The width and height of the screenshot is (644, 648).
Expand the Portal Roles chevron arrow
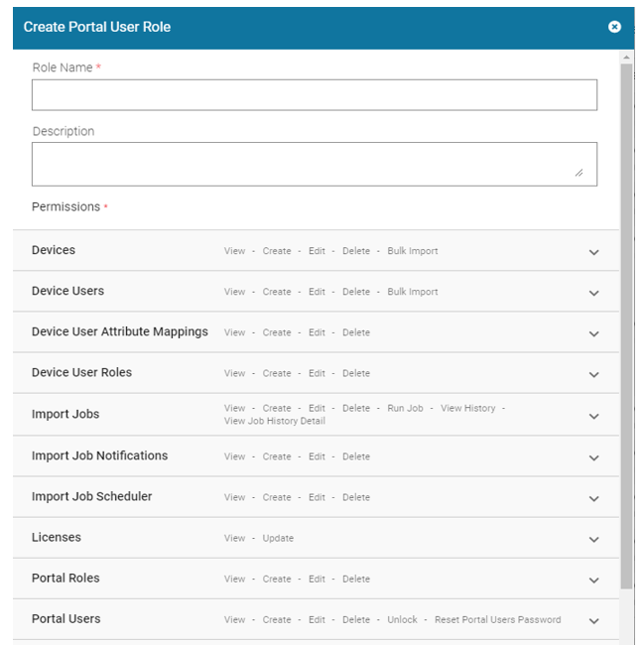coord(593,580)
